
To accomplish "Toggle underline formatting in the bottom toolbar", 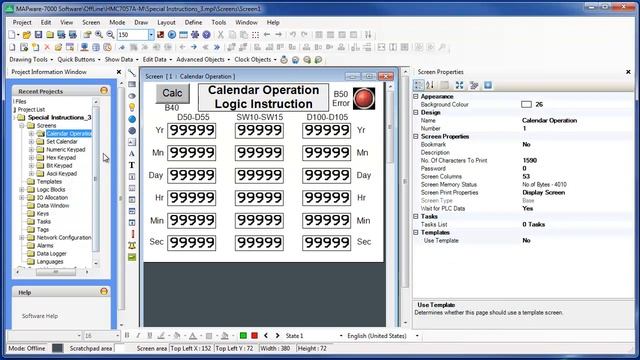I will (x=149, y=336).
